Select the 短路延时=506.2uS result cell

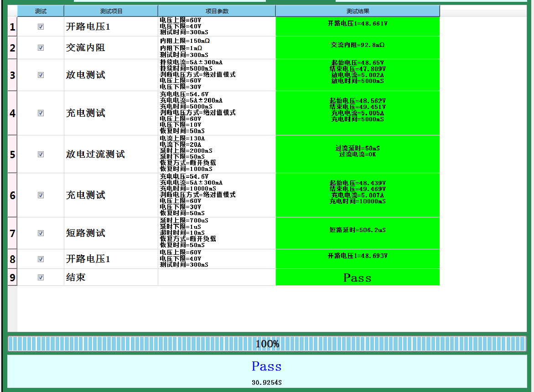click(358, 230)
